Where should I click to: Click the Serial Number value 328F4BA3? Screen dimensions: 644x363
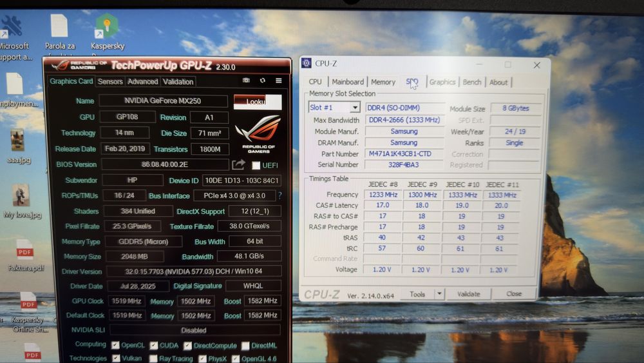pyautogui.click(x=404, y=164)
